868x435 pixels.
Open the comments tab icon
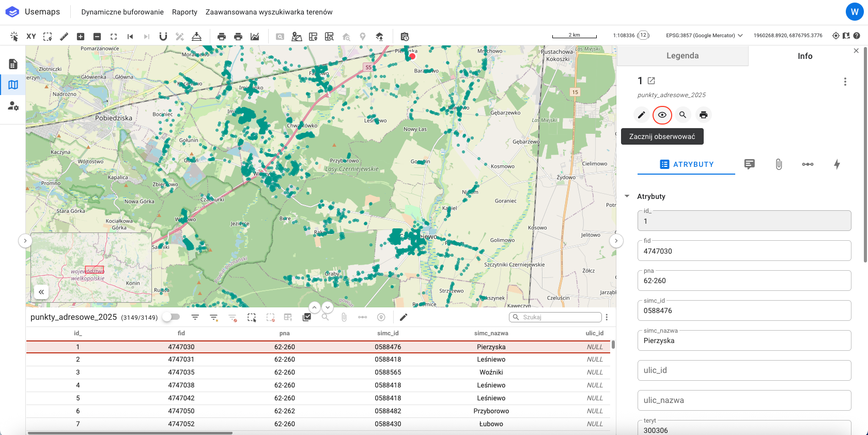tap(749, 164)
